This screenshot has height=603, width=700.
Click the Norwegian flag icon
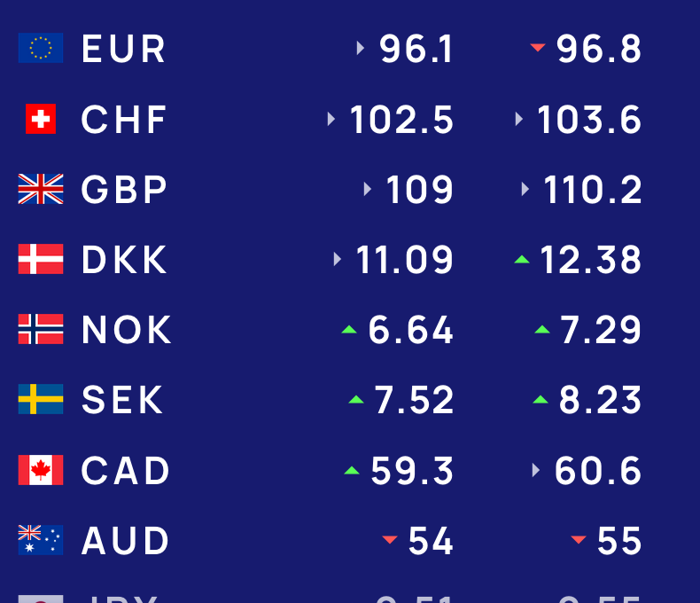pyautogui.click(x=41, y=329)
